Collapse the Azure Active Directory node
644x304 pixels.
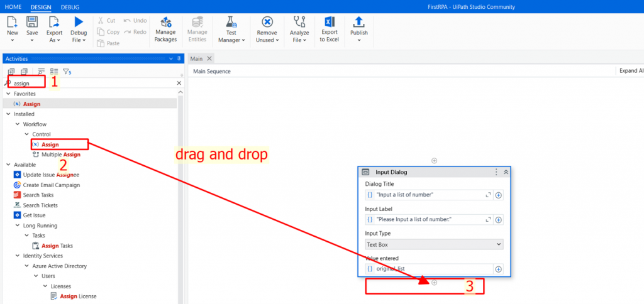(26, 266)
